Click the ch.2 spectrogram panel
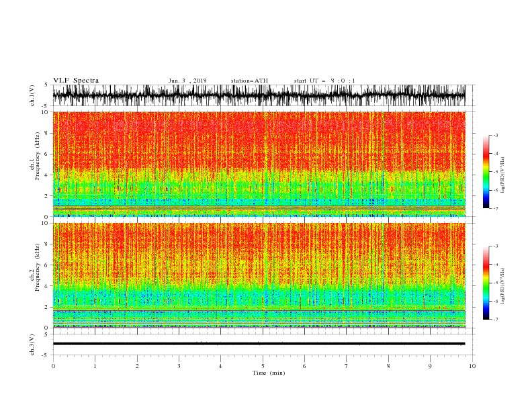The height and width of the screenshot is (411, 532). pyautogui.click(x=259, y=275)
